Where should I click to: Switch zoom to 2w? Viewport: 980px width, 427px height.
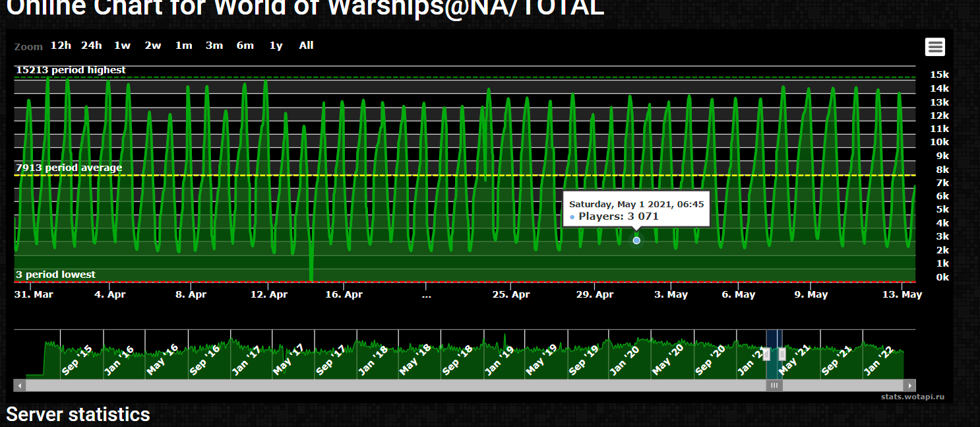153,46
